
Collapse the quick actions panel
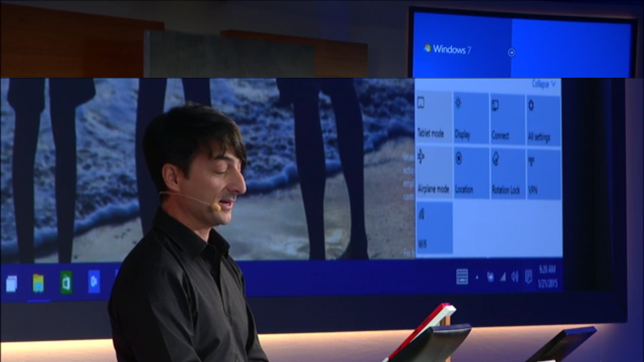tap(544, 83)
